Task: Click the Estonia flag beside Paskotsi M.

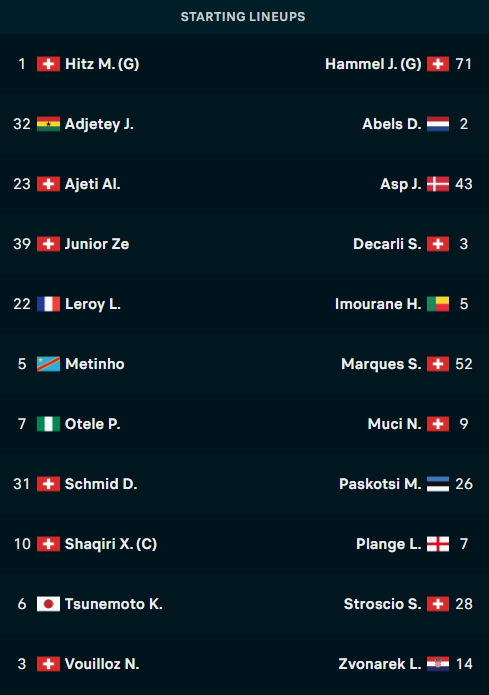Action: 438,484
